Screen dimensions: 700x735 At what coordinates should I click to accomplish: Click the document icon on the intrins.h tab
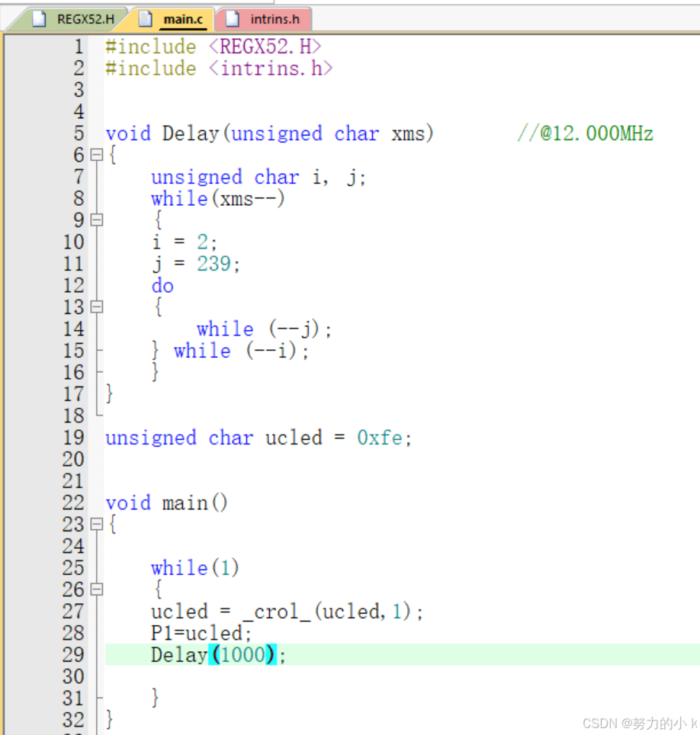point(230,19)
